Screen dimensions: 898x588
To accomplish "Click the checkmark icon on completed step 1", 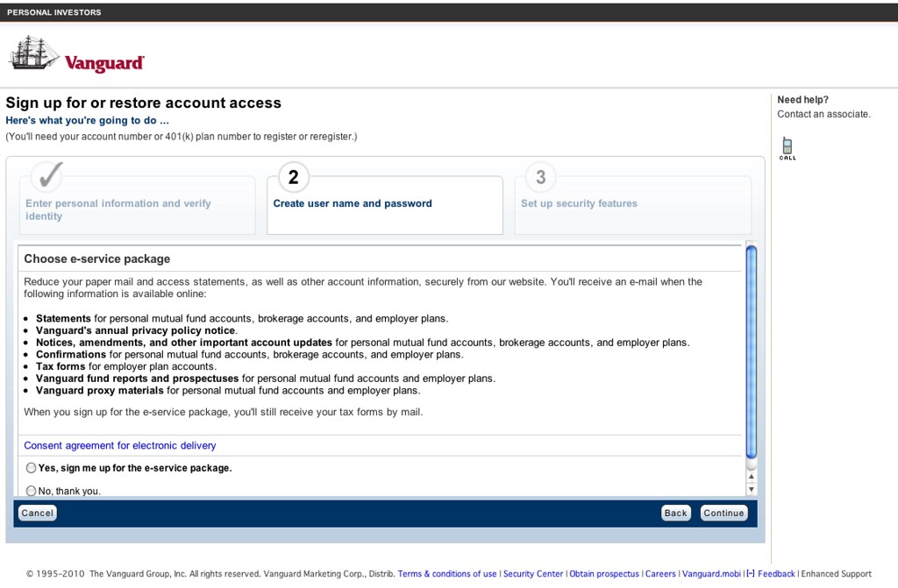I will [x=46, y=176].
